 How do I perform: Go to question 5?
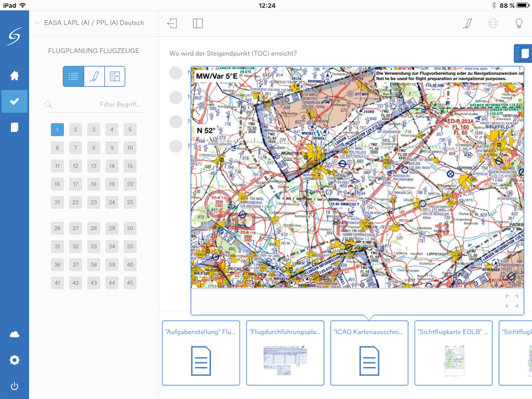[130, 129]
